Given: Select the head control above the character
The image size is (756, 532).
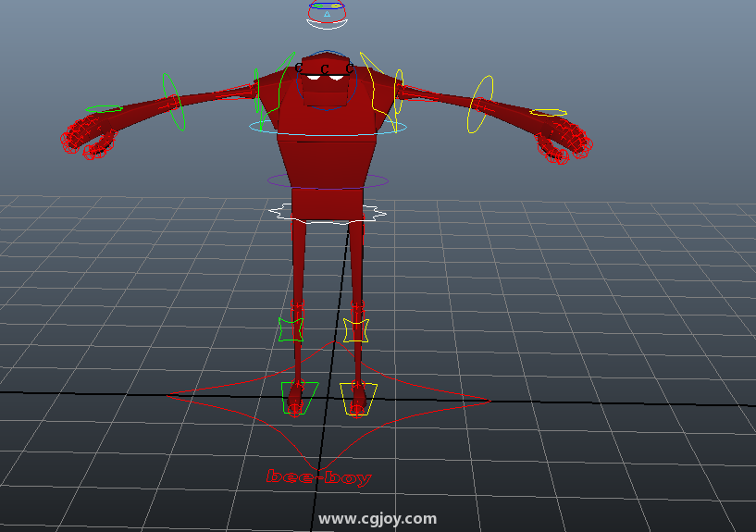Looking at the screenshot, I should pos(327,13).
